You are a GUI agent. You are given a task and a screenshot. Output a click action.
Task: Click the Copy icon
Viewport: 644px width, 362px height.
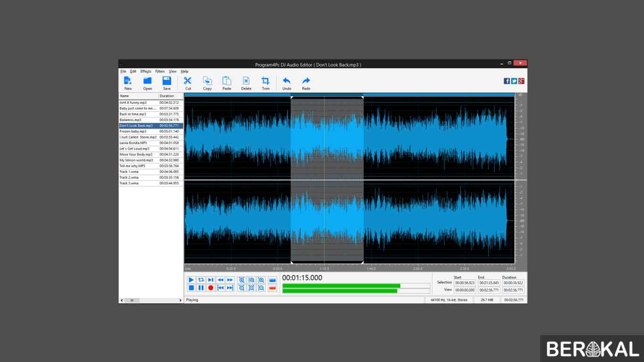point(207,82)
